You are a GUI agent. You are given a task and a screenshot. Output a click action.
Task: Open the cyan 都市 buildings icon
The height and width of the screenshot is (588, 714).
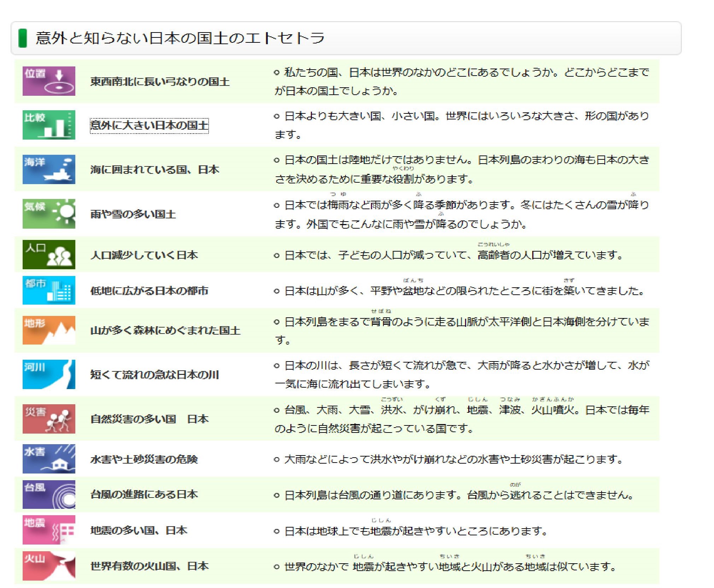click(x=49, y=290)
